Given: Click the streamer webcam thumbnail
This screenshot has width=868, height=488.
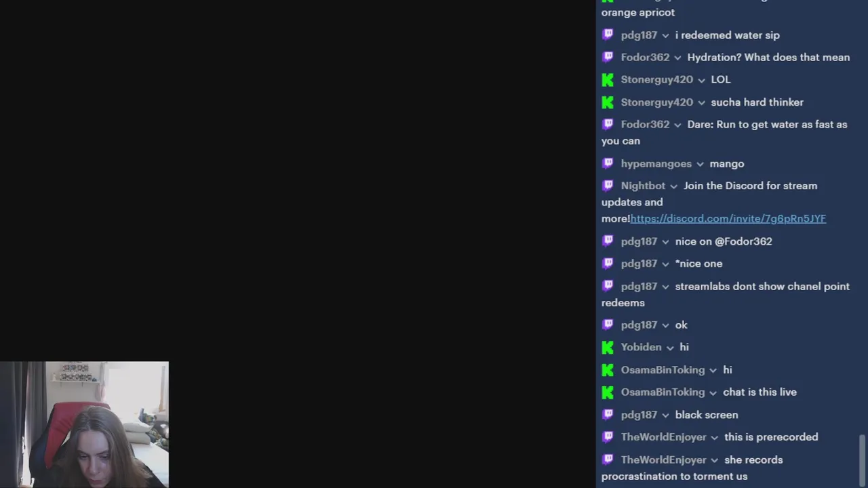Looking at the screenshot, I should (x=84, y=424).
